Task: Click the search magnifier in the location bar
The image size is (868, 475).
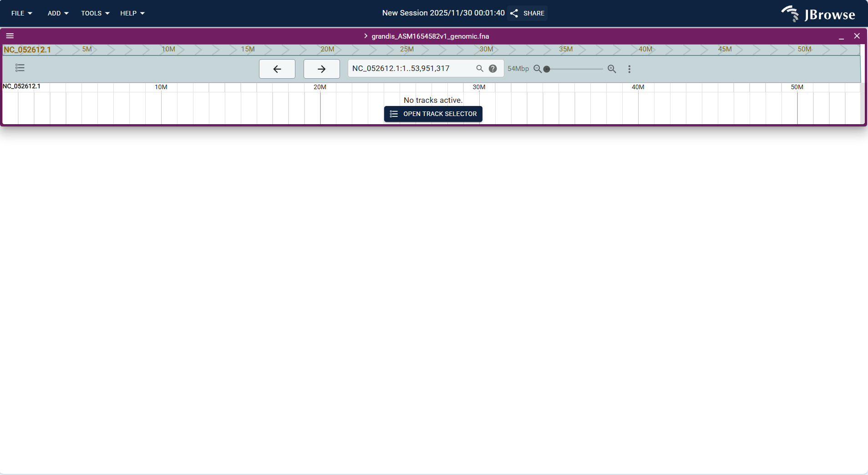Action: coord(480,69)
